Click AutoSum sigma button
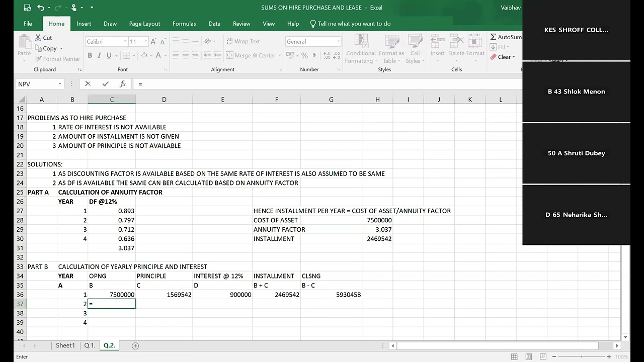Screen dimensions: 644x362 pyautogui.click(x=506, y=37)
